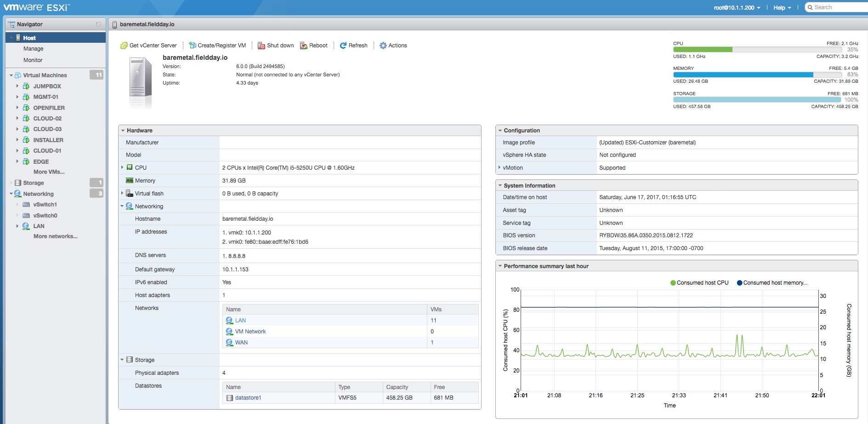This screenshot has height=424, width=868.
Task: Click the JUMPBOX VM icon
Action: coord(26,86)
